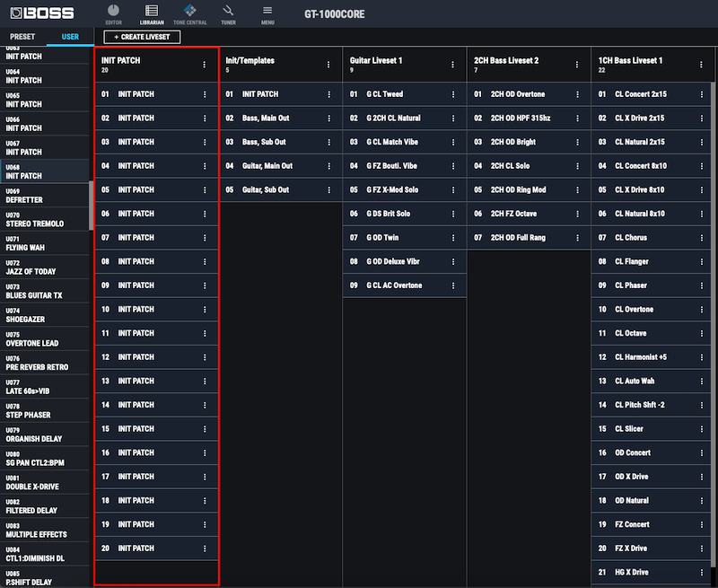Open options for 1CH Bass Liveset 1 header

pyautogui.click(x=701, y=65)
